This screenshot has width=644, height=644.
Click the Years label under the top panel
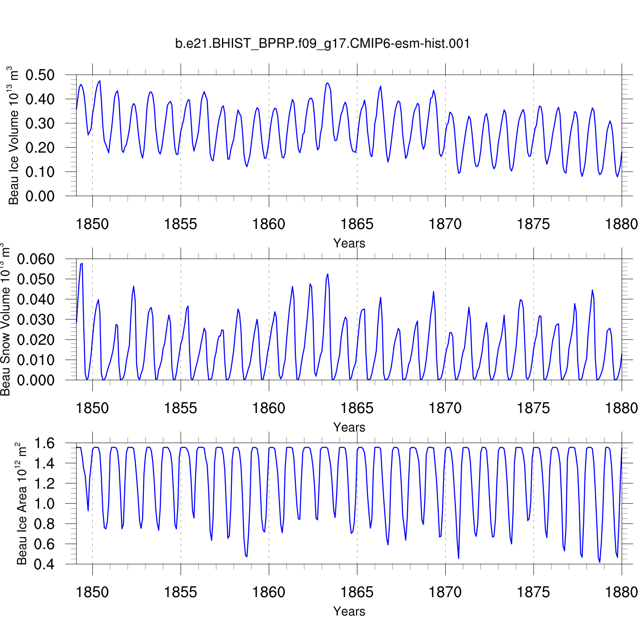pos(349,243)
